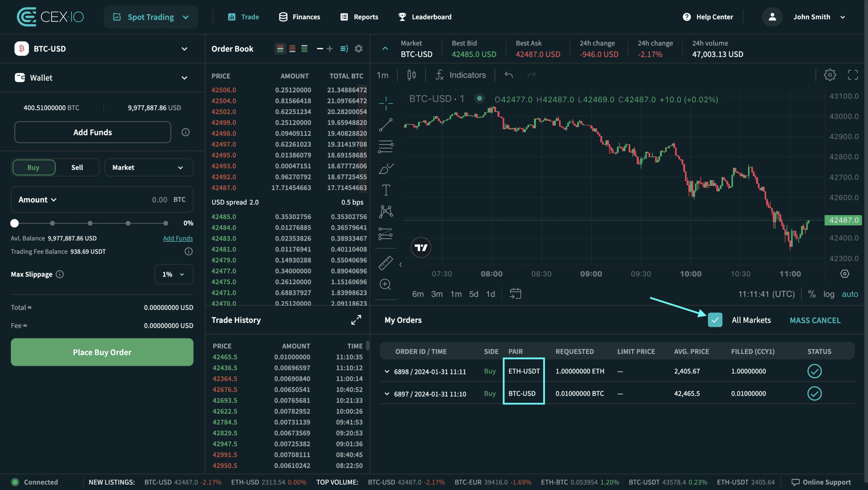The width and height of the screenshot is (868, 490).
Task: Click the amount percentage slider handle
Action: pos(14,223)
